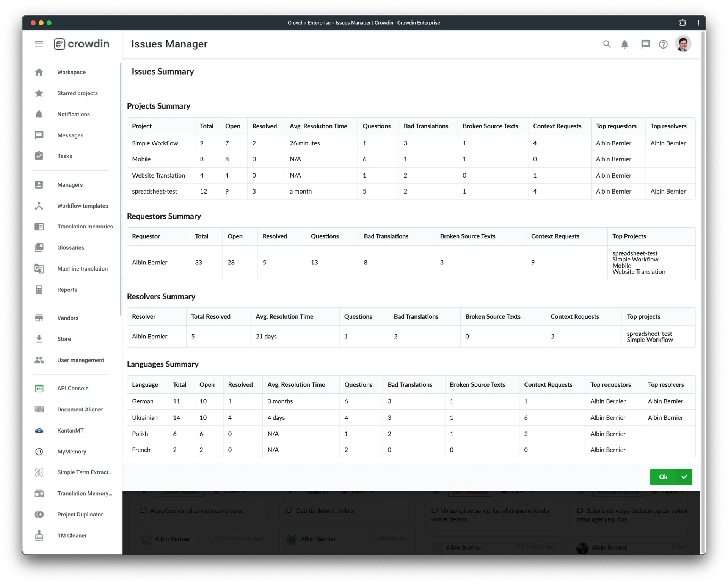Open API Console section
The image size is (728, 584).
point(73,388)
